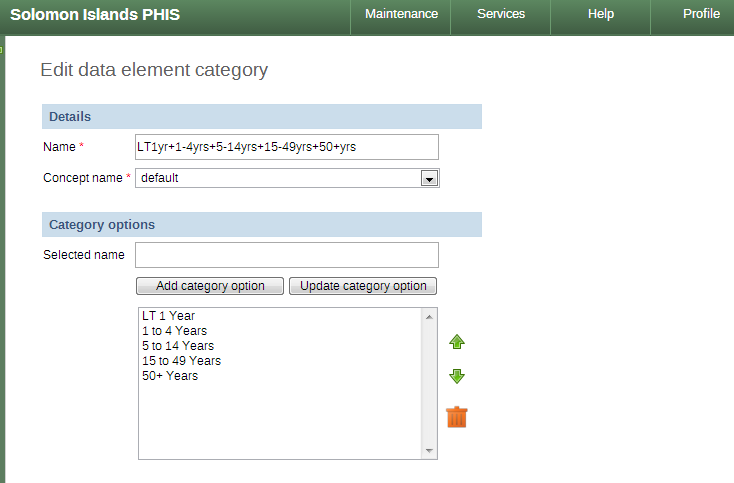Click the green move up arrow icon
The image size is (734, 483).
(457, 342)
